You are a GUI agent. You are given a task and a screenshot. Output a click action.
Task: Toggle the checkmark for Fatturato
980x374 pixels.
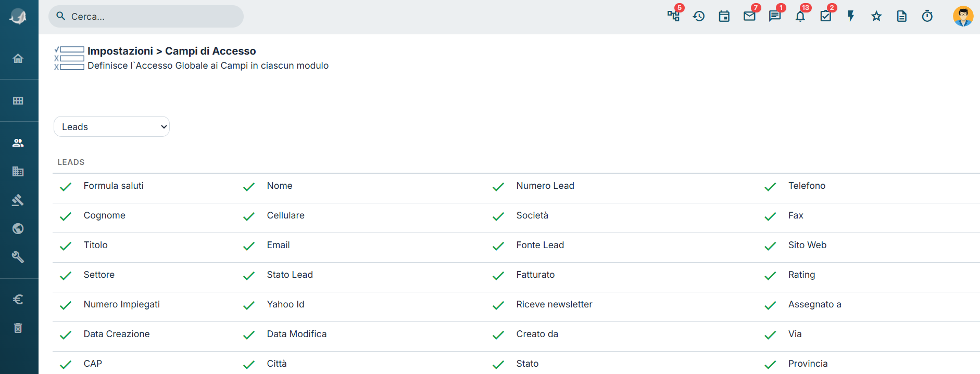(498, 276)
